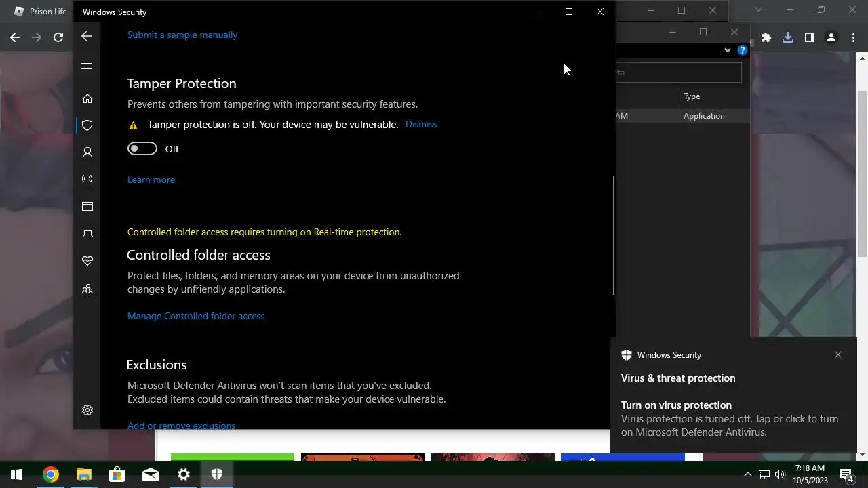Open Mail app from taskbar
The image size is (868, 488).
click(150, 474)
